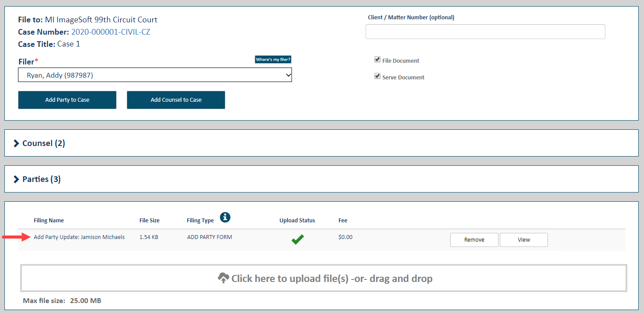Toggle the Serve Document checkbox
This screenshot has width=644, height=314.
tap(377, 76)
